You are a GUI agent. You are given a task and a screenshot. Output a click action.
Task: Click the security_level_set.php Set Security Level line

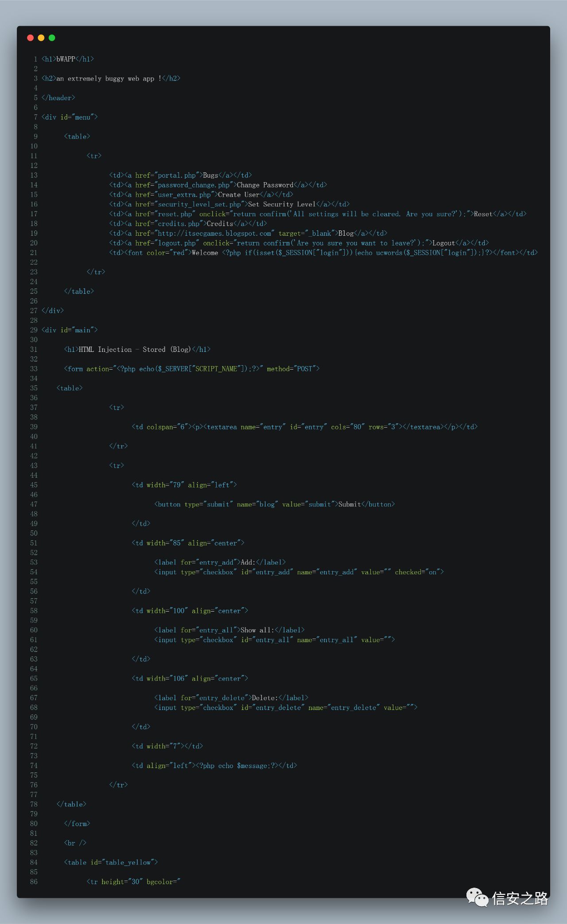coord(229,204)
